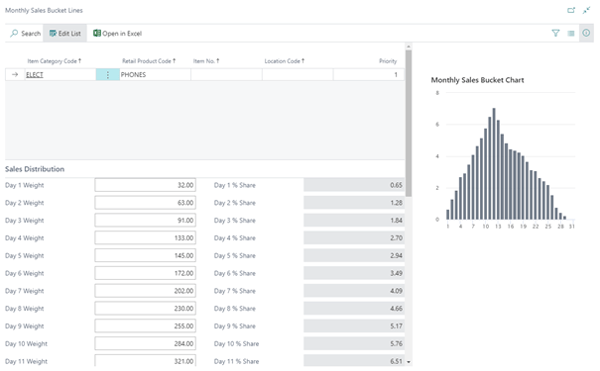The image size is (600, 371).
Task: Select row using the arrow indicator
Action: [x=15, y=75]
